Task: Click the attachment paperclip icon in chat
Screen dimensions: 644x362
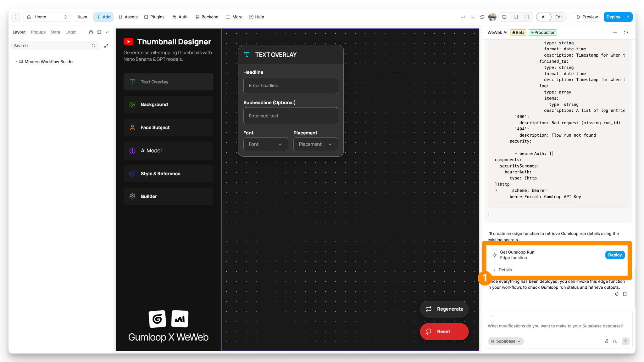Action: tap(606, 341)
